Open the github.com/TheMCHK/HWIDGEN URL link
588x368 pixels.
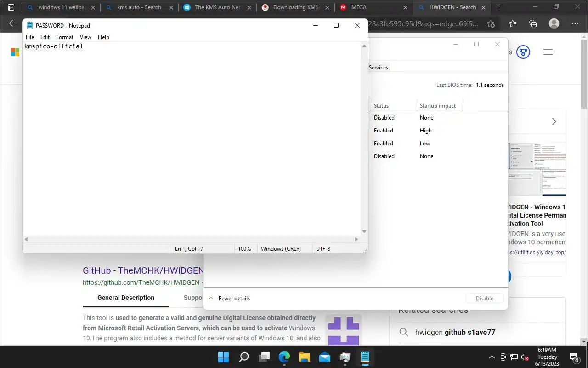coord(141,282)
